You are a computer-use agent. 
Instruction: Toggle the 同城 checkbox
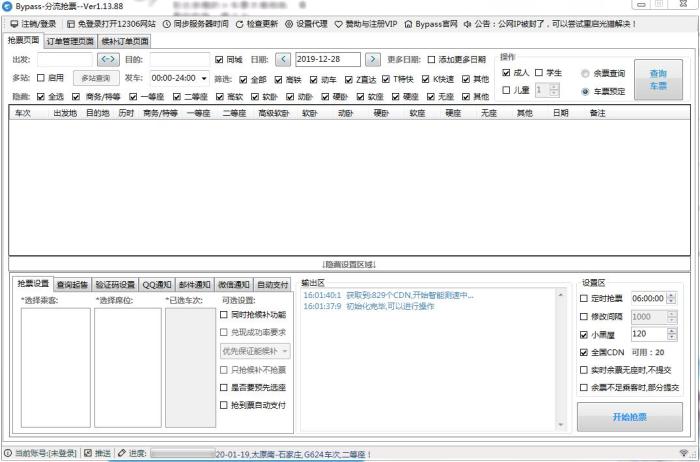point(220,60)
